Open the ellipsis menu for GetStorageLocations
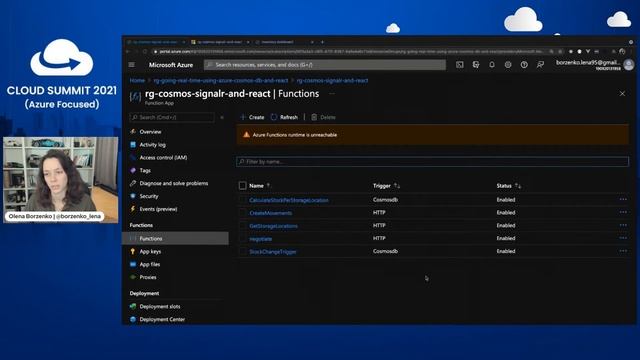The height and width of the screenshot is (360, 640). click(x=623, y=225)
